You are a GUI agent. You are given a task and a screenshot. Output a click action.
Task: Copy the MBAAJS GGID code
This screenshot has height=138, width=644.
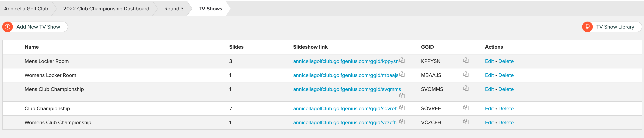coord(466,74)
